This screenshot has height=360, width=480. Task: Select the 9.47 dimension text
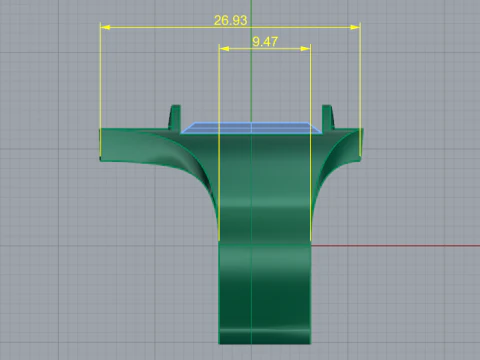pyautogui.click(x=265, y=42)
